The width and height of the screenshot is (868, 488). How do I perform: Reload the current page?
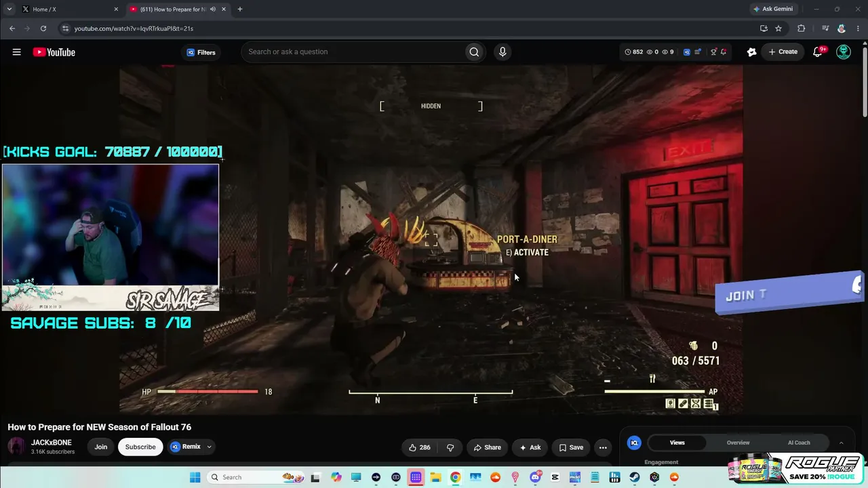point(43,28)
